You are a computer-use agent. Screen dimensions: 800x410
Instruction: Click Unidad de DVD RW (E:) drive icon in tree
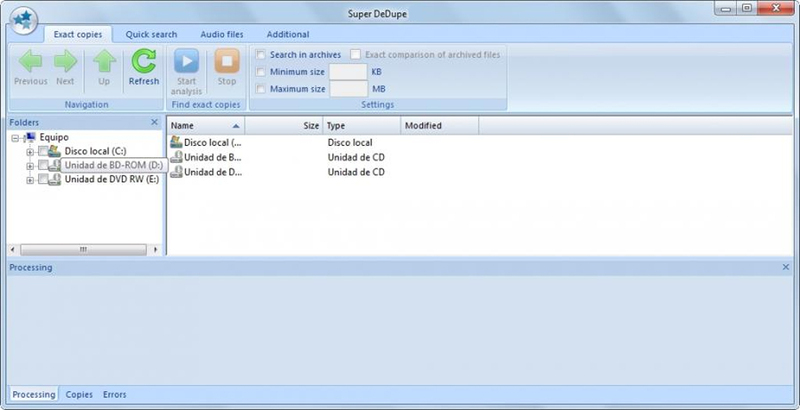[x=55, y=179]
